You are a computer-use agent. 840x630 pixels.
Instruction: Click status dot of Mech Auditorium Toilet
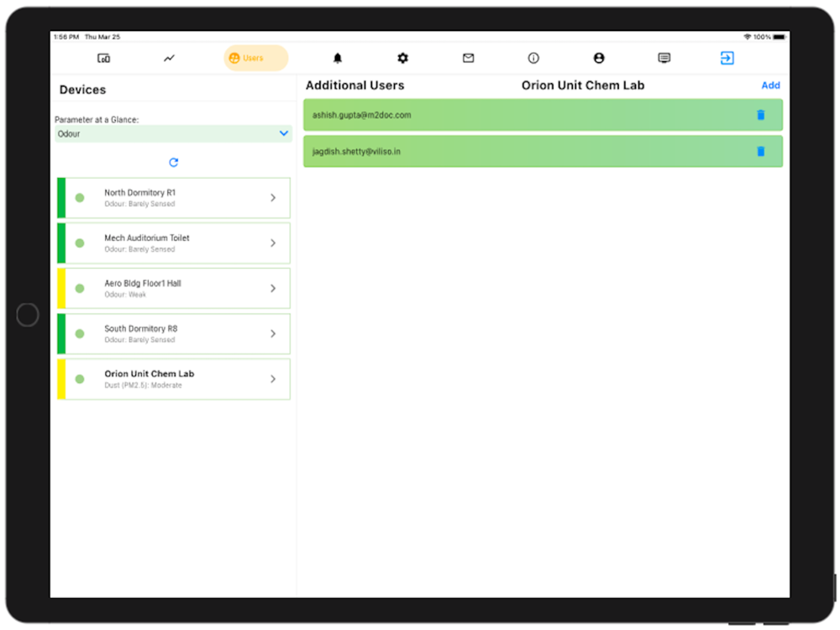pos(80,244)
